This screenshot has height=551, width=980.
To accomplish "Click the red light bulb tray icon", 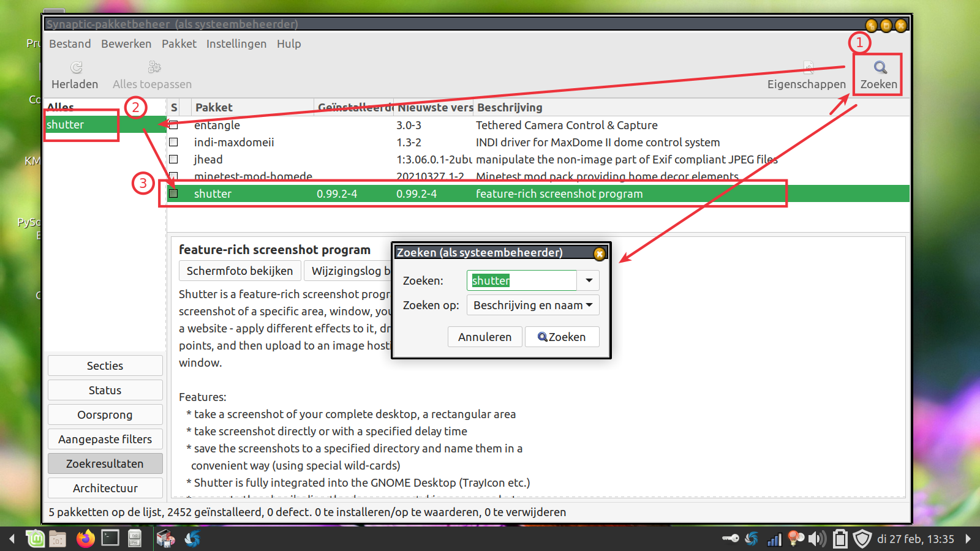I will (796, 539).
